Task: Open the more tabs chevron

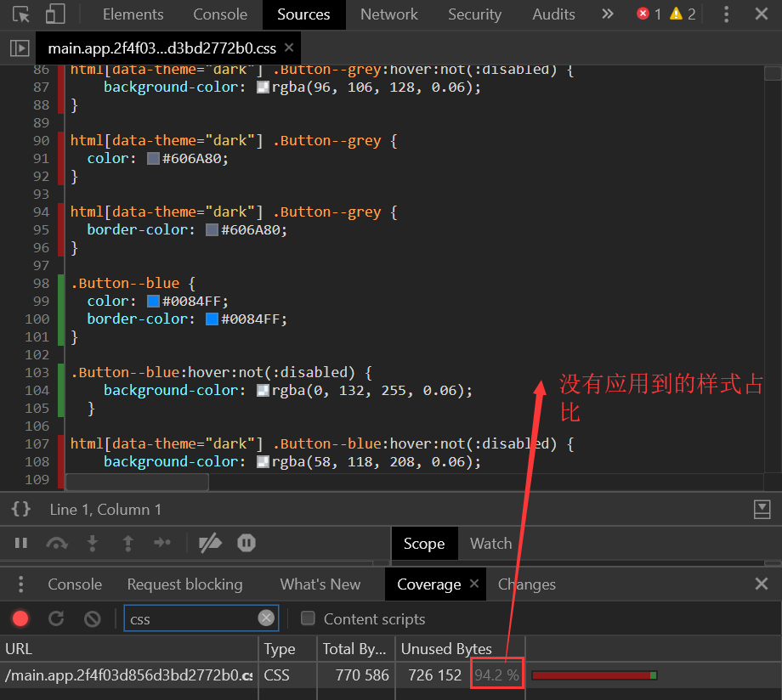Action: (x=607, y=14)
